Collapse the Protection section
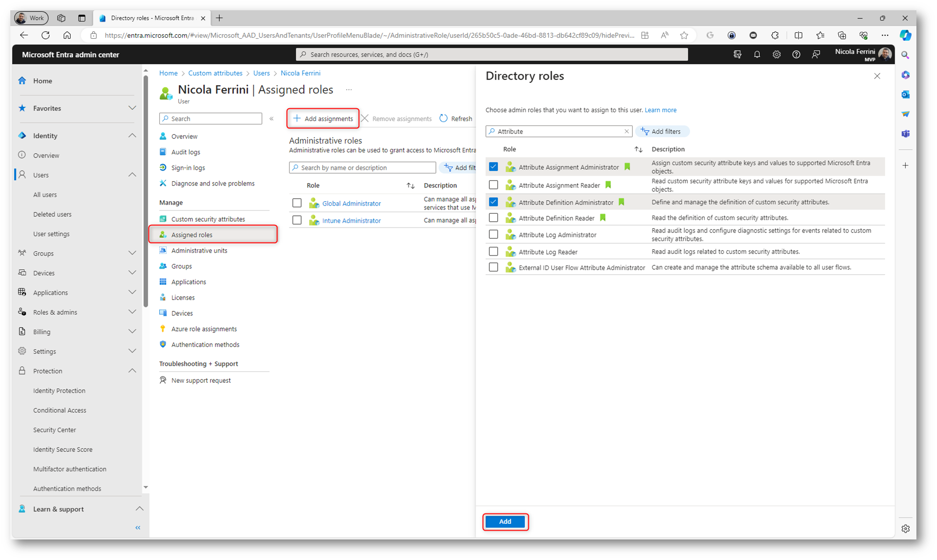The width and height of the screenshot is (937, 560). [x=132, y=371]
